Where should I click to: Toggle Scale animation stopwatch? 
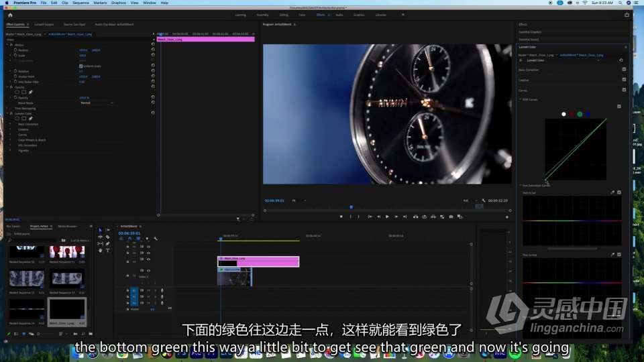click(x=15, y=56)
